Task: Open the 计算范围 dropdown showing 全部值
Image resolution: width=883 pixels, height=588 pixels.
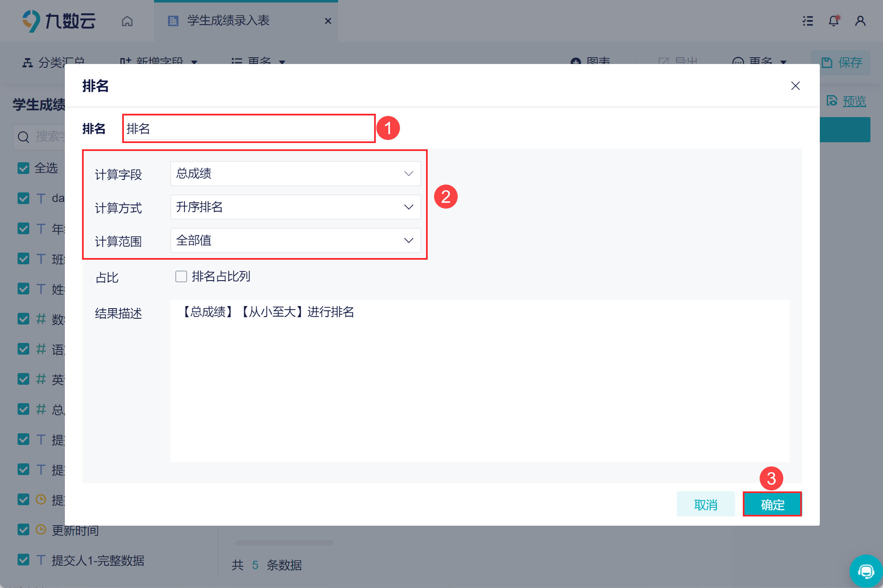Action: tap(295, 240)
